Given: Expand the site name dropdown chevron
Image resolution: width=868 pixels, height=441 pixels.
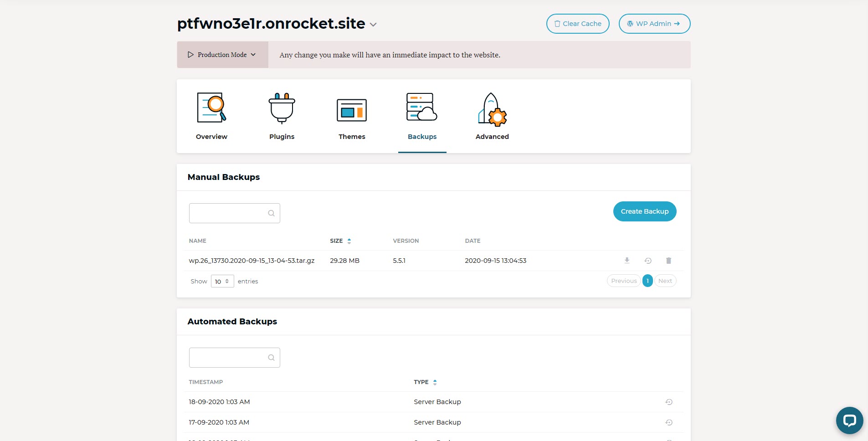Looking at the screenshot, I should 373,25.
